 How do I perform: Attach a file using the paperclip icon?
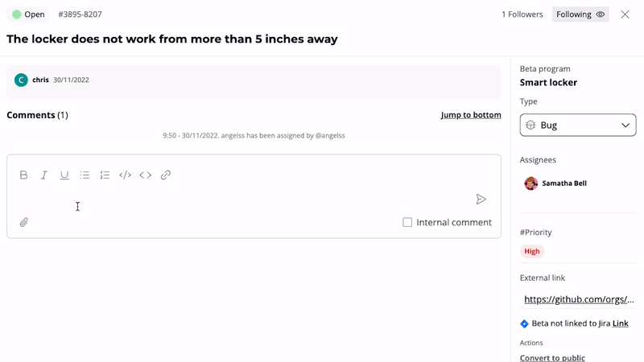tap(24, 222)
